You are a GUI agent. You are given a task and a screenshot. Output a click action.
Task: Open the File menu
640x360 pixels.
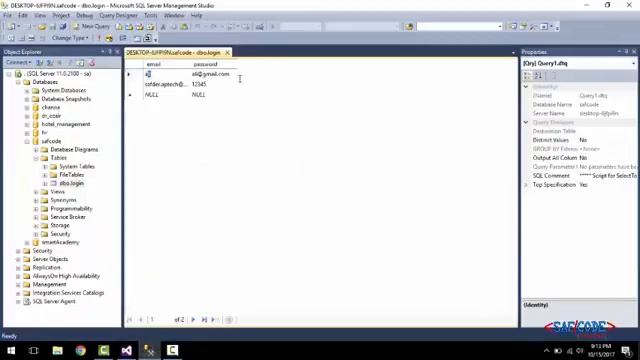(x=7, y=16)
